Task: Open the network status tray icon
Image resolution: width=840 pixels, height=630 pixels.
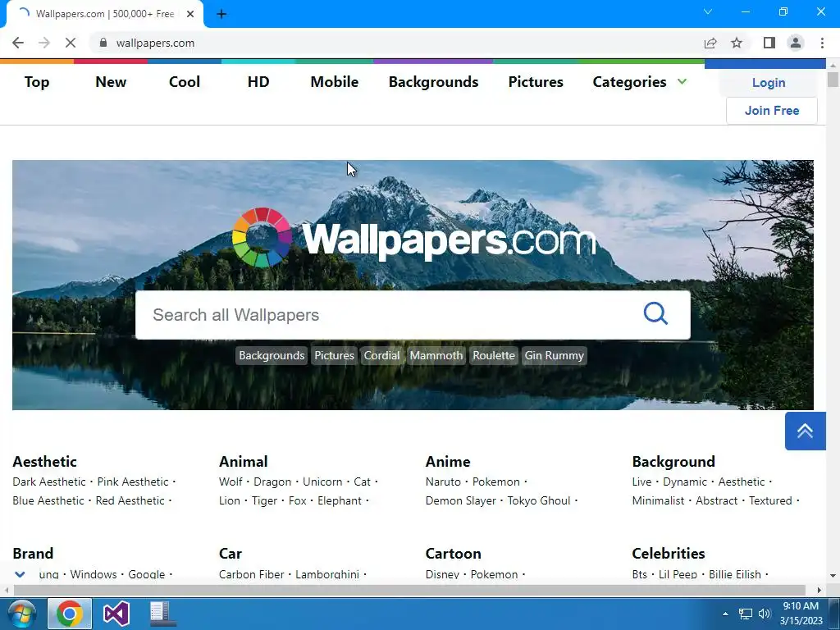Action: (745, 614)
